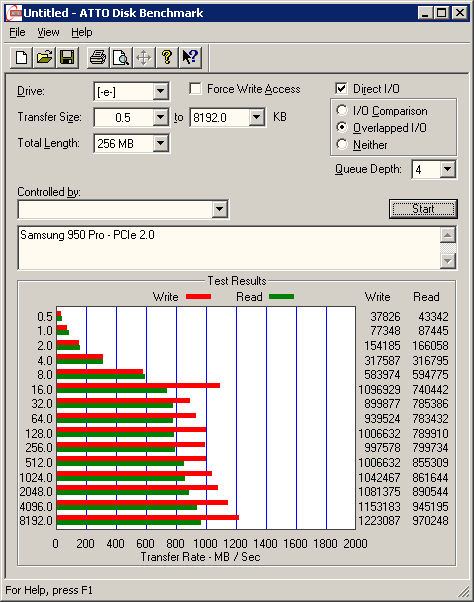Click the New document toolbar icon
The image size is (474, 602).
coord(21,58)
